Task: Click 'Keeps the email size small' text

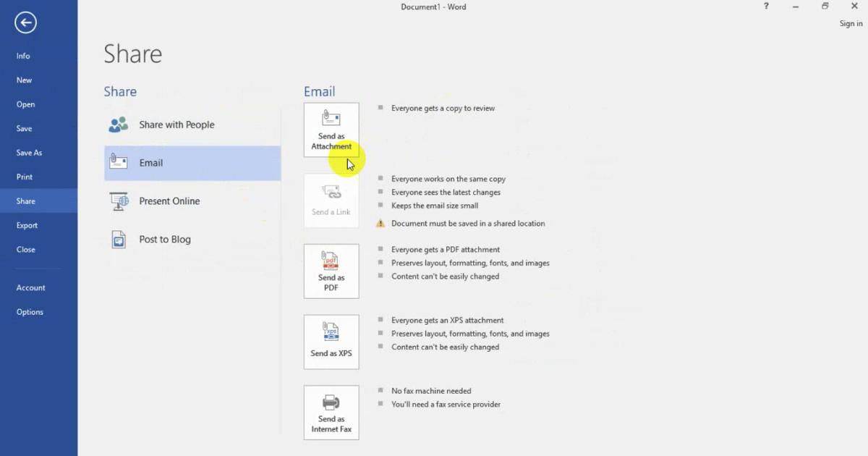Action: click(x=435, y=206)
